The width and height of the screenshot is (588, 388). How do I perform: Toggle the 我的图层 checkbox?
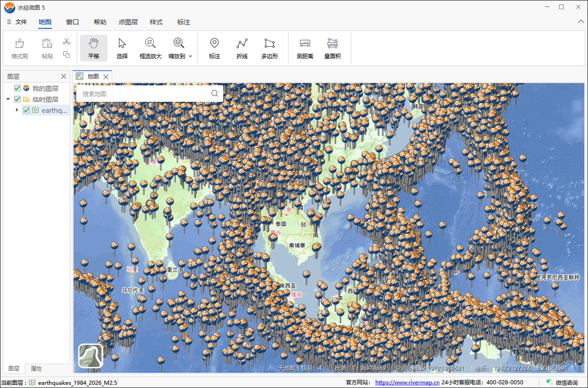(17, 88)
